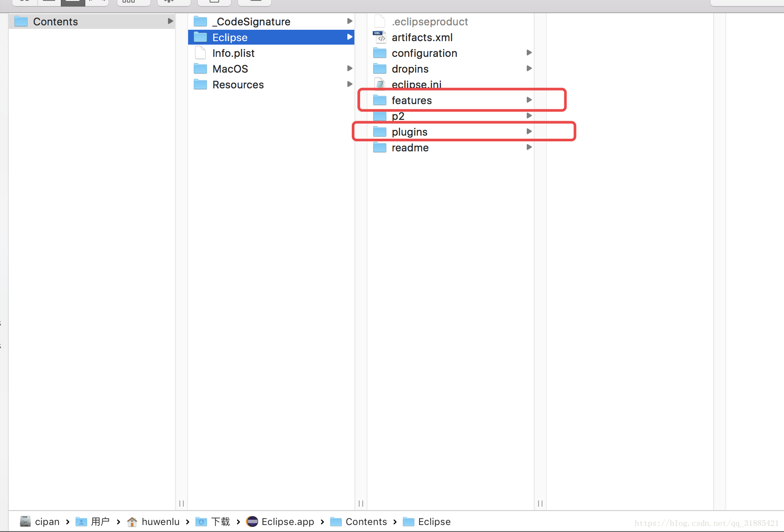The width and height of the screenshot is (784, 532).
Task: Click Eclipse.app in the path bar
Action: tap(280, 521)
